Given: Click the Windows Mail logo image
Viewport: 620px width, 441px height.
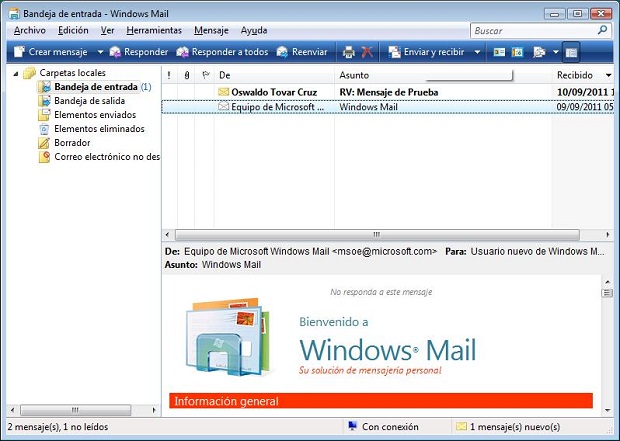Looking at the screenshot, I should point(228,337).
